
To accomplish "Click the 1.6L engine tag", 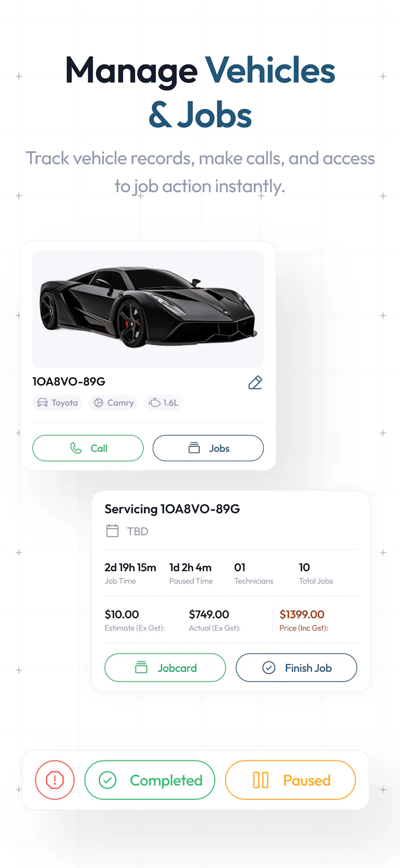I will tap(164, 402).
